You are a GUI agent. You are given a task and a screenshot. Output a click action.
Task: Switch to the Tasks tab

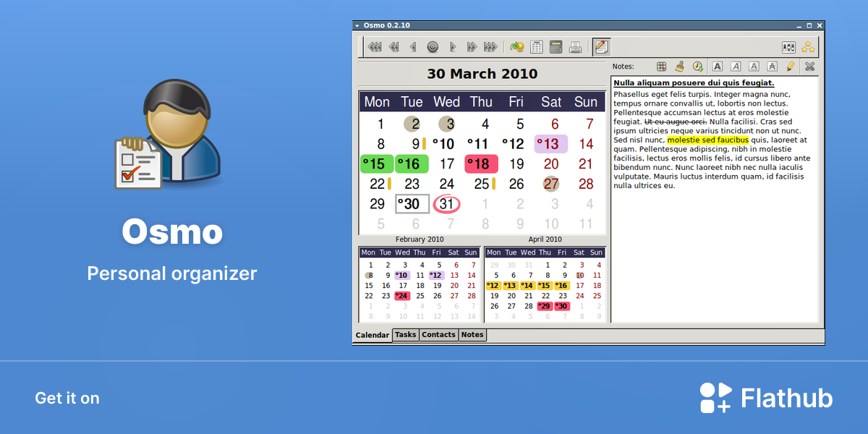pos(406,335)
